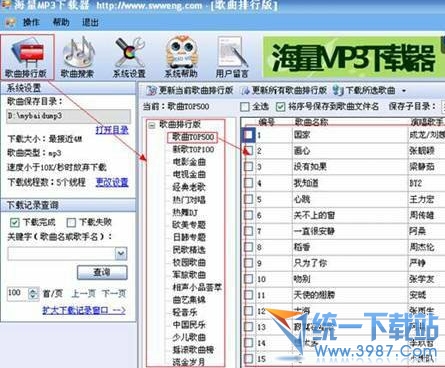Open the keyword dropdown arrow
Image resolution: width=445 pixels, height=368 pixels.
[121, 254]
